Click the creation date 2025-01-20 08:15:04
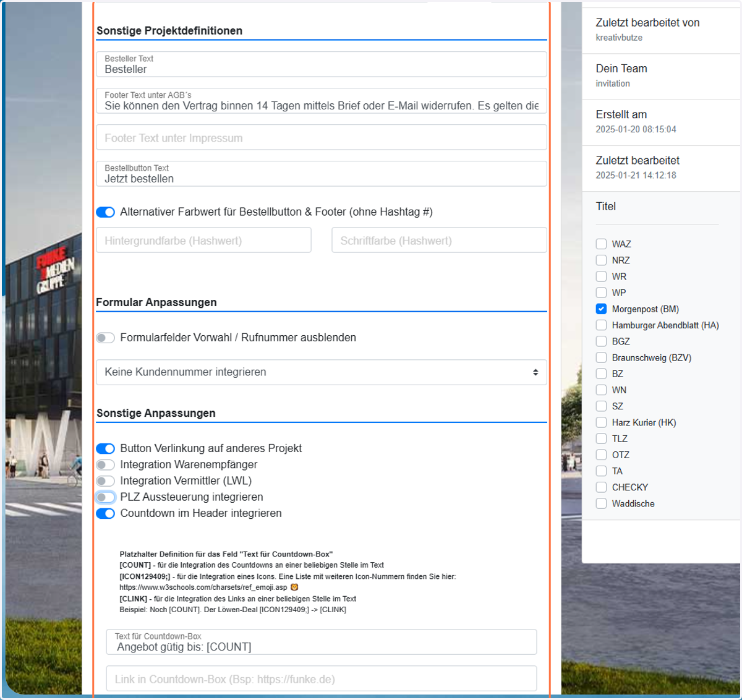This screenshot has height=700, width=742. click(636, 129)
